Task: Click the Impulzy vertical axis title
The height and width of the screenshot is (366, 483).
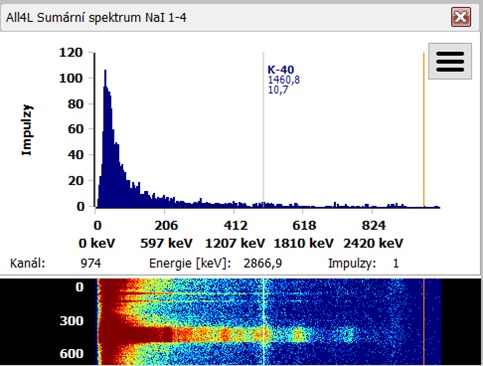Action: pos(27,130)
